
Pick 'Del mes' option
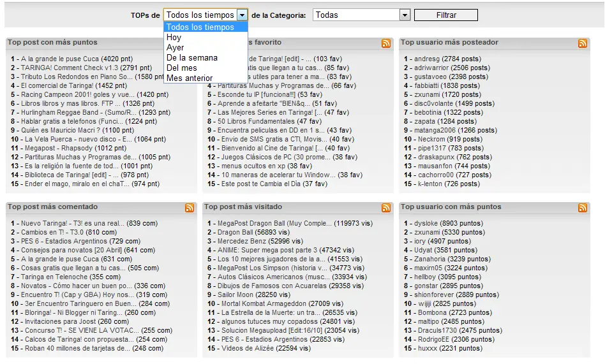(x=205, y=68)
